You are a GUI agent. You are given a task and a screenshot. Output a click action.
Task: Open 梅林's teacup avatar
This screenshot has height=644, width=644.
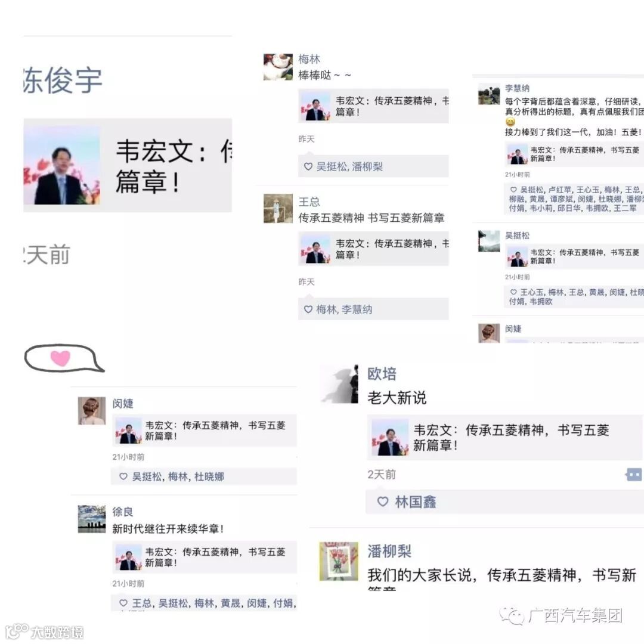point(278,67)
